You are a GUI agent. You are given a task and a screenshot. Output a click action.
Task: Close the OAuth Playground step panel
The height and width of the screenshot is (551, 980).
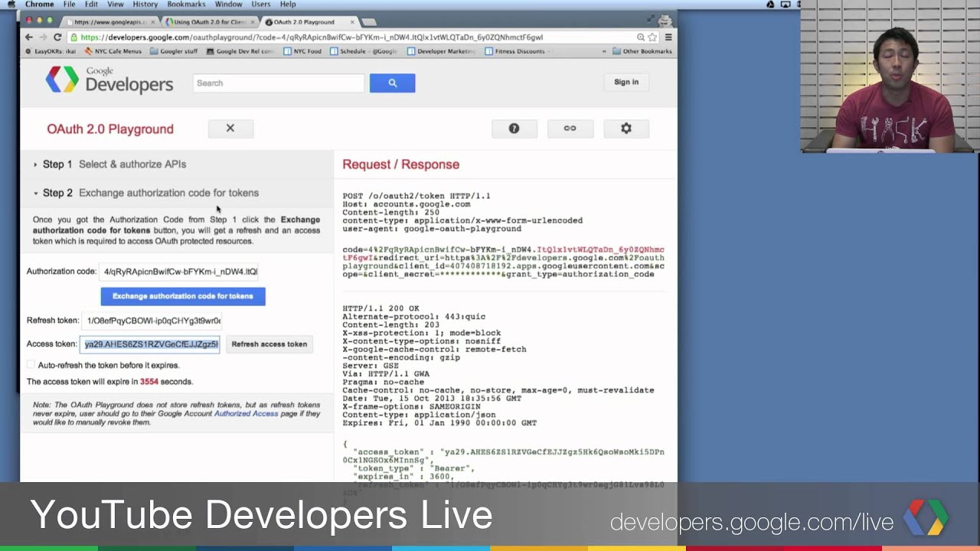pyautogui.click(x=230, y=129)
